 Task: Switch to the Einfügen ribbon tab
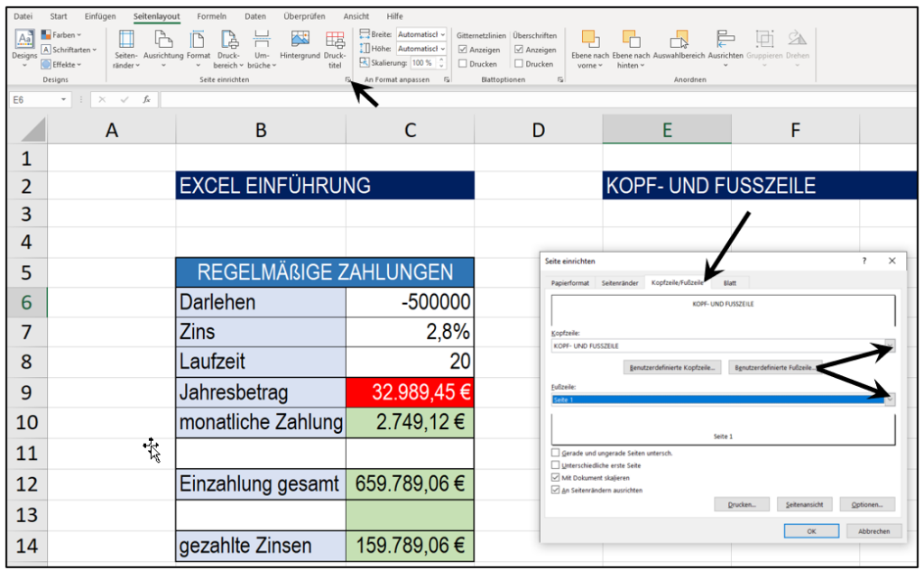pyautogui.click(x=100, y=16)
